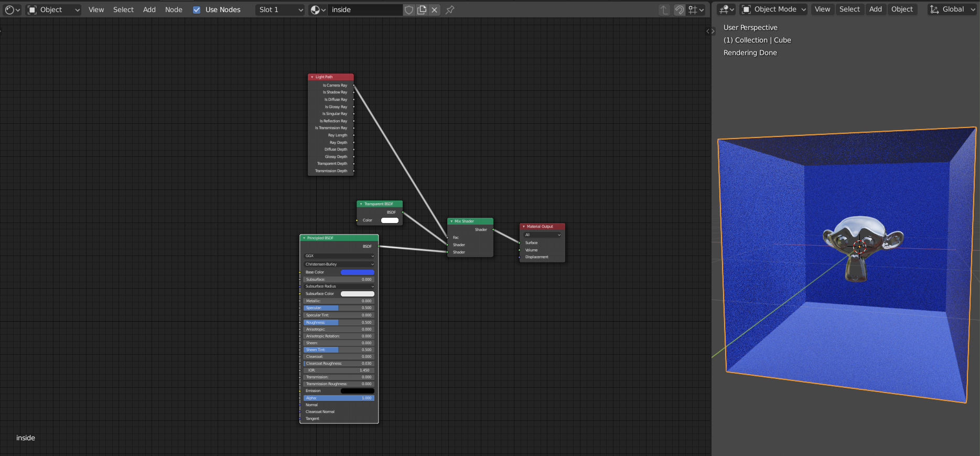Collapse the Material Output node
Viewport: 980px width, 456px height.
(x=524, y=227)
